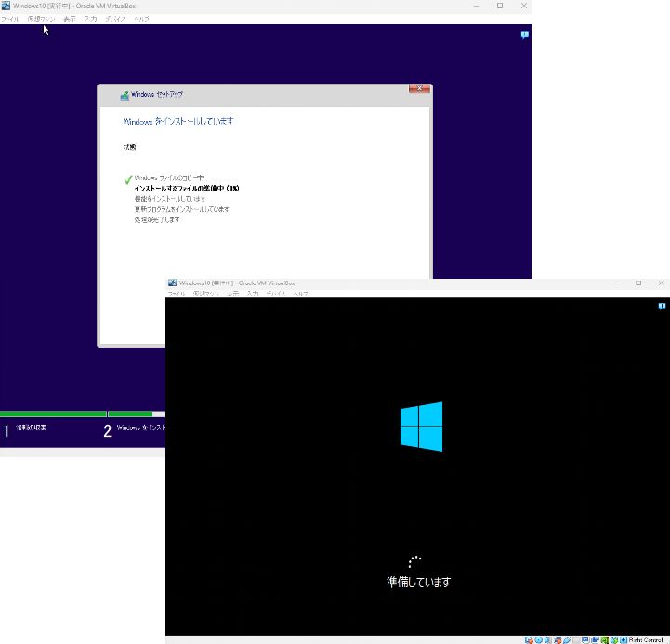The image size is (670, 644).
Task: Click green CPU virtualization status icon
Action: coord(604,639)
